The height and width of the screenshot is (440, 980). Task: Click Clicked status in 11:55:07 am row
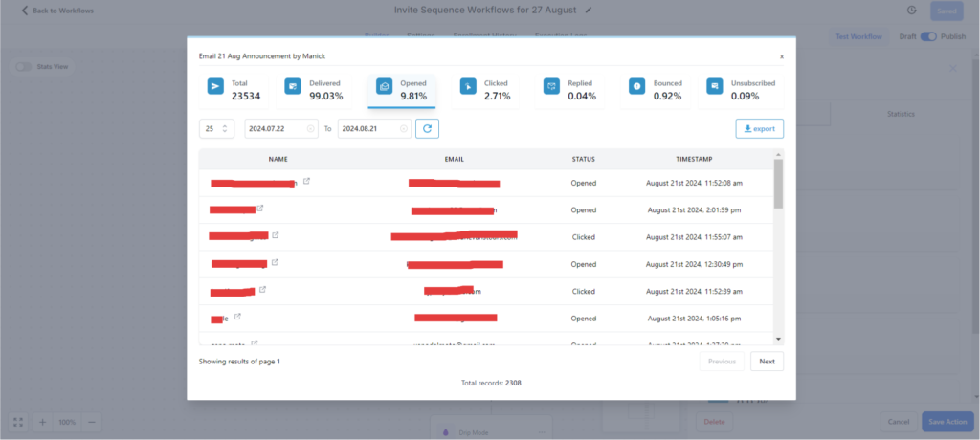coord(583,237)
